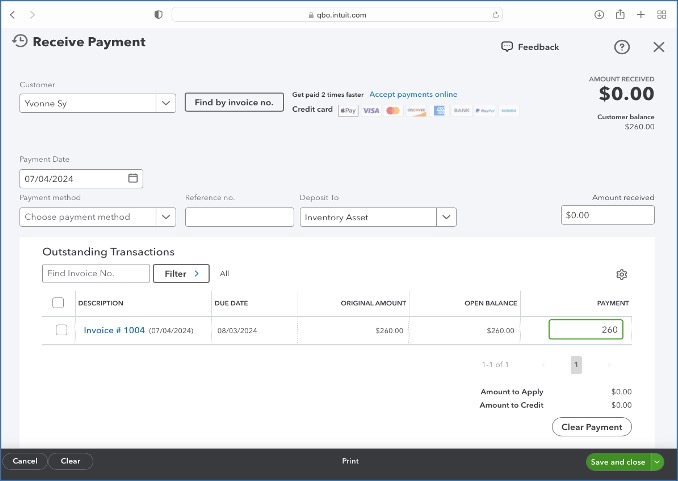Click Find by invoice no. button
This screenshot has width=678, height=481.
tap(234, 102)
